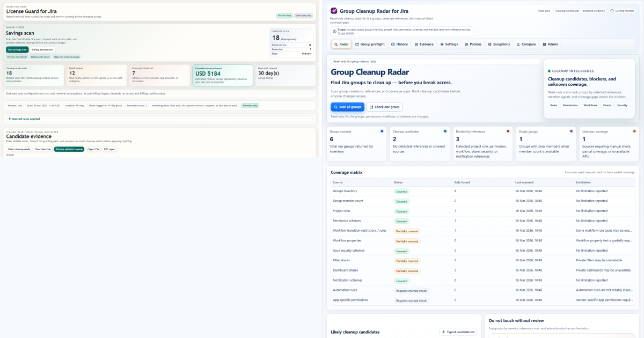The width and height of the screenshot is (644, 338).
Task: Open the Radar tab
Action: coord(341,45)
